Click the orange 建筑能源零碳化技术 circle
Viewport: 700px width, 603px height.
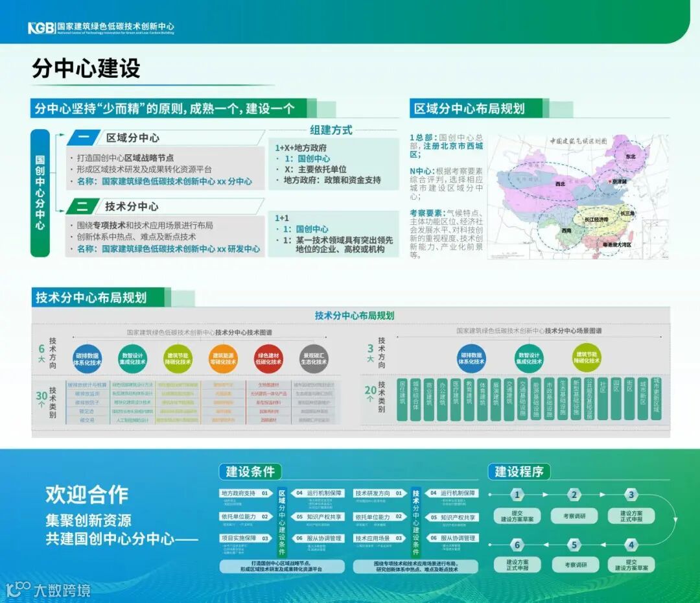point(223,359)
